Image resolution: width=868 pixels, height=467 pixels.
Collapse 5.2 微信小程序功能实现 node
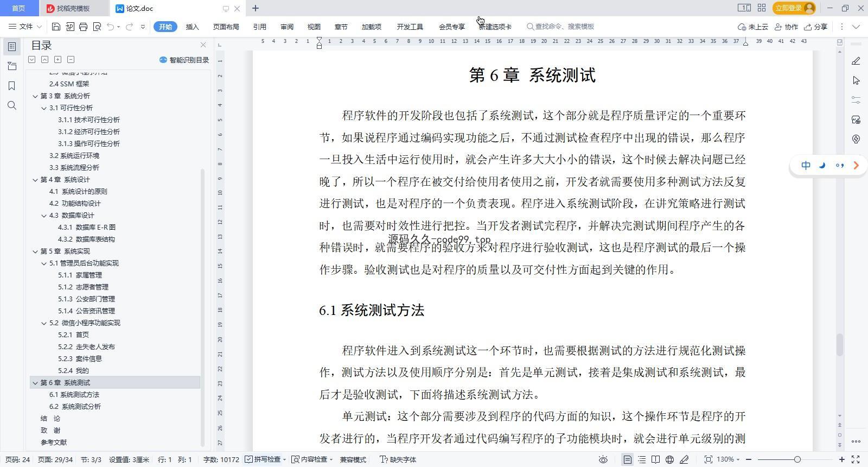[x=44, y=323]
